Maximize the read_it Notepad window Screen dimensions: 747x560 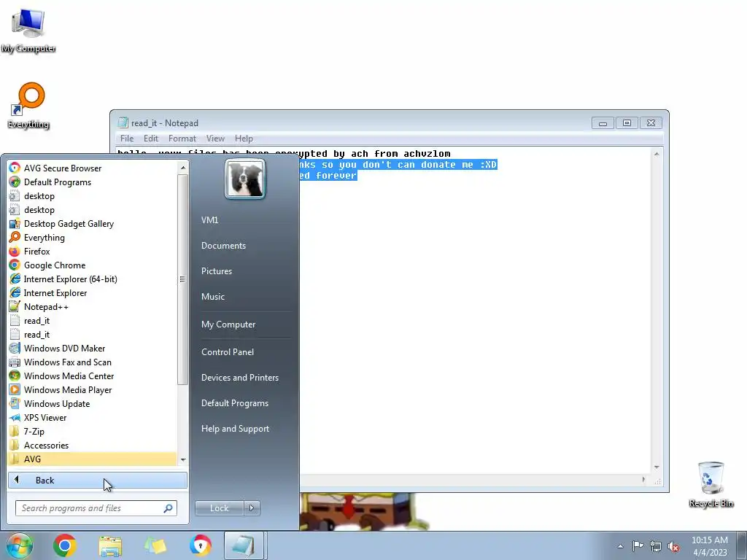pos(627,122)
